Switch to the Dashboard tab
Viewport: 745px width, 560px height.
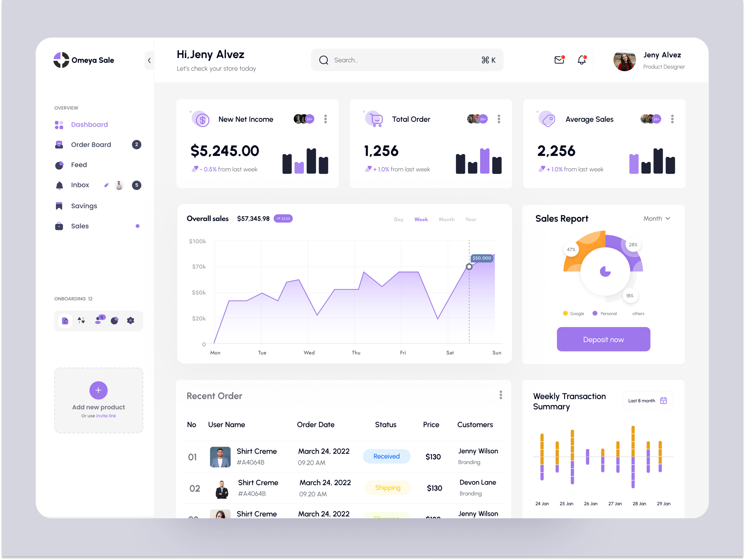click(89, 124)
